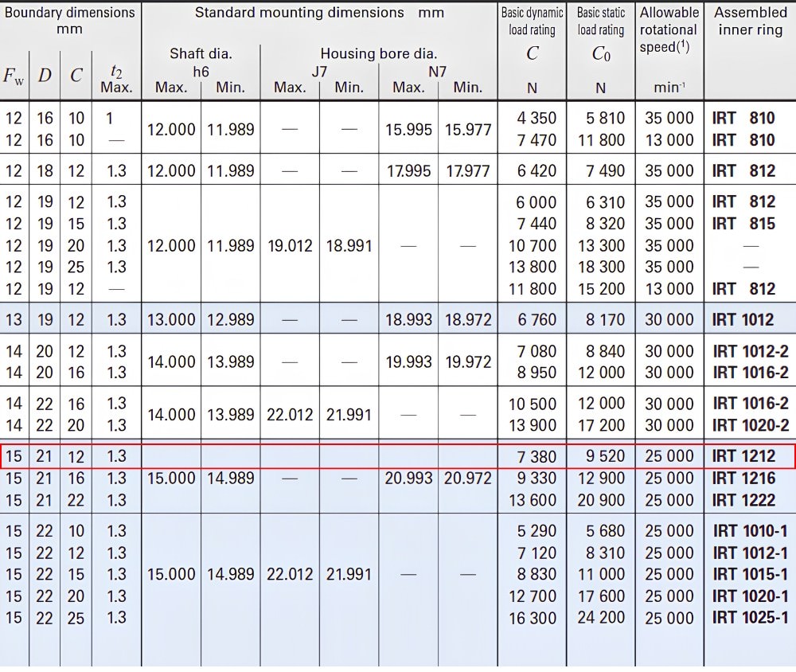Click the IRT 1216 inner ring entry
Viewport: 796px width, 672px height.
tap(743, 478)
